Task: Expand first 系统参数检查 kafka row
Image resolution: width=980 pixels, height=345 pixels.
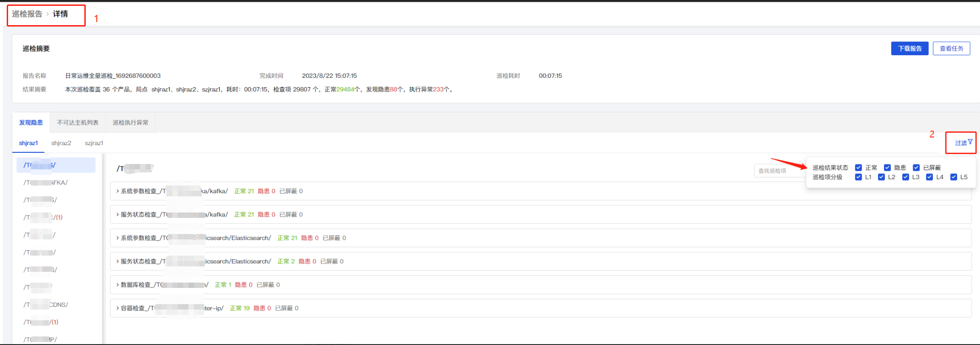Action: coord(118,191)
